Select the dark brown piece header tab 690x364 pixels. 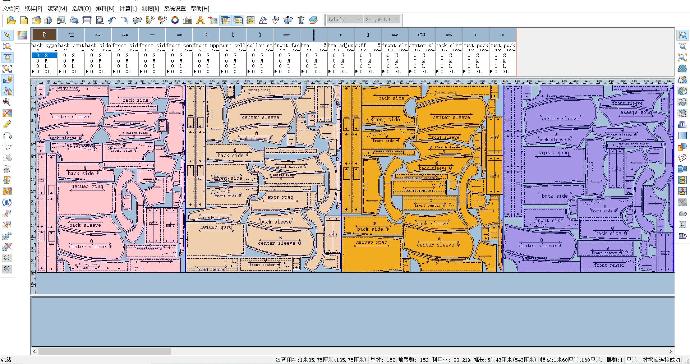pos(44,35)
